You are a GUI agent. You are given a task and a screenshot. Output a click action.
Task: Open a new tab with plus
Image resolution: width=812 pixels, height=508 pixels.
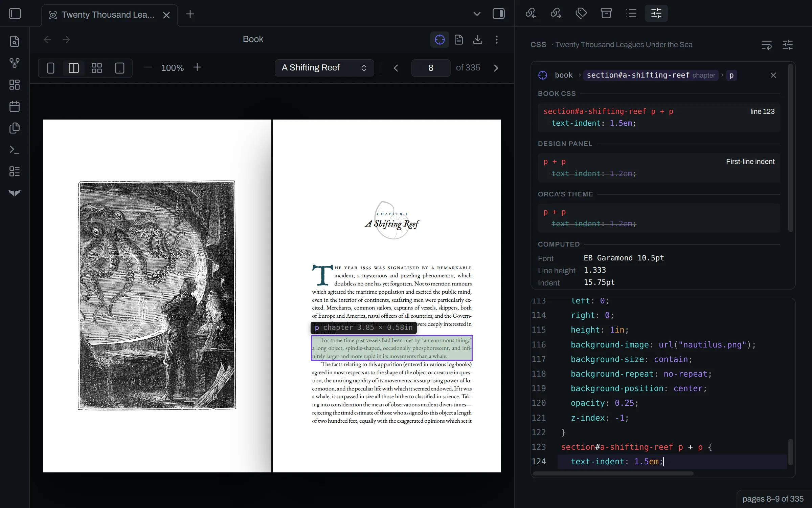[190, 14]
